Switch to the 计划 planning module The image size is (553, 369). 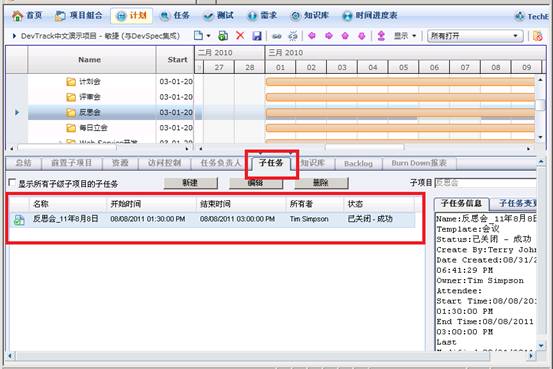click(x=131, y=16)
